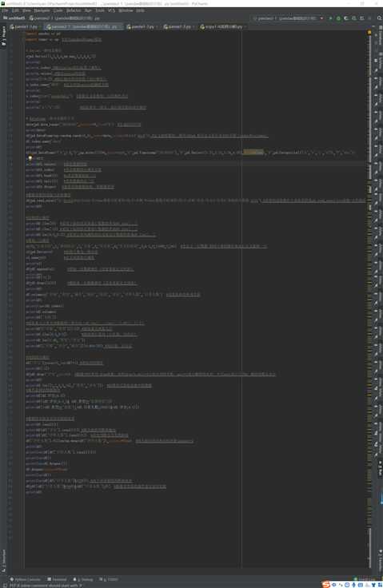Start debugging with the bug icon
The image size is (383, 588).
pyautogui.click(x=339, y=18)
